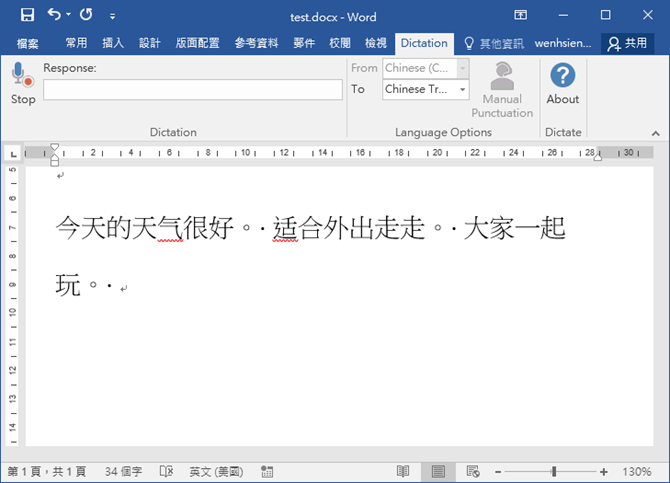Open the proofing errors status icon
The image size is (670, 483).
point(166,471)
